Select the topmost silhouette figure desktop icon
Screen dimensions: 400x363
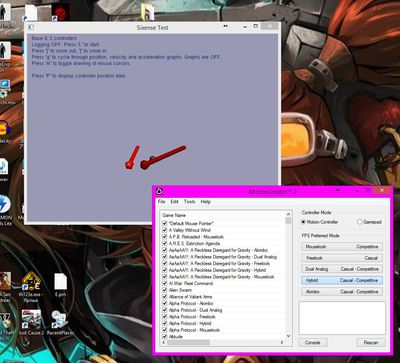coord(6,15)
